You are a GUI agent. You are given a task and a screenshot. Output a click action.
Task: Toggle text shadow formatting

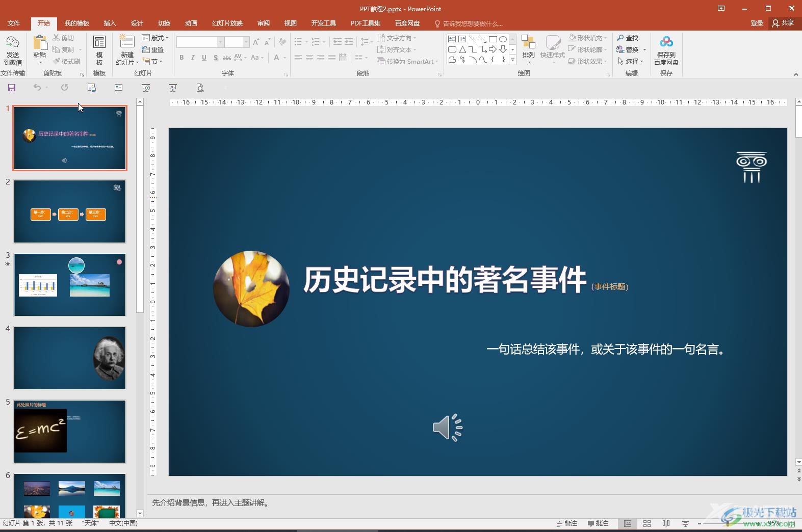pyautogui.click(x=216, y=58)
